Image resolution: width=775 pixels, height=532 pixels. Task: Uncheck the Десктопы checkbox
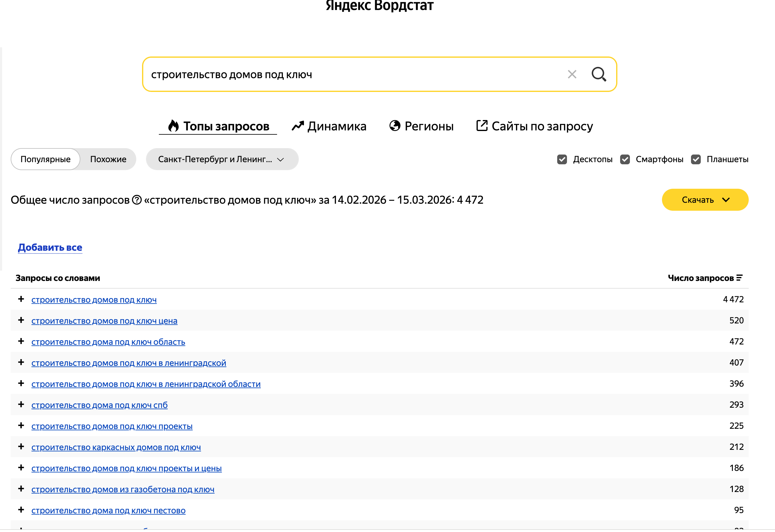[x=562, y=159]
